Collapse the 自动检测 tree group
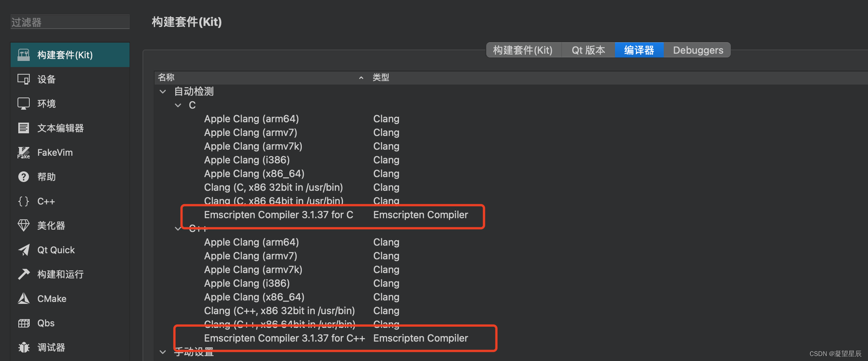This screenshot has width=868, height=361. [163, 91]
